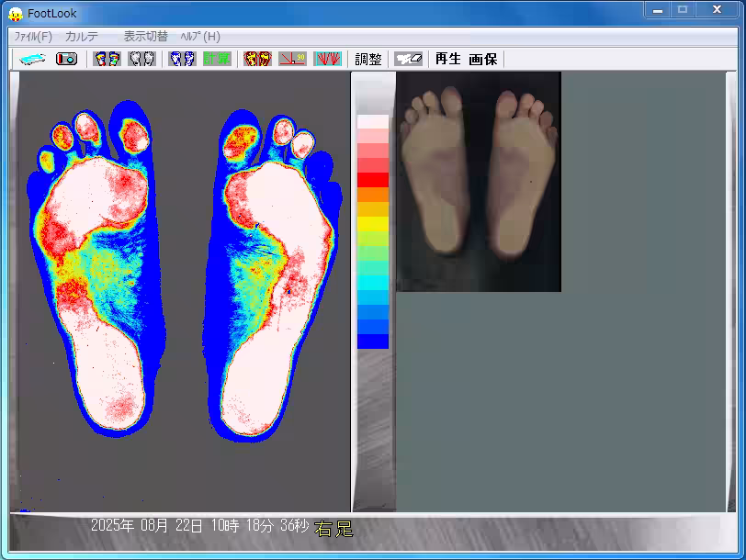Select the colored footprint pressure view icon
The height and width of the screenshot is (560, 746).
[107, 59]
